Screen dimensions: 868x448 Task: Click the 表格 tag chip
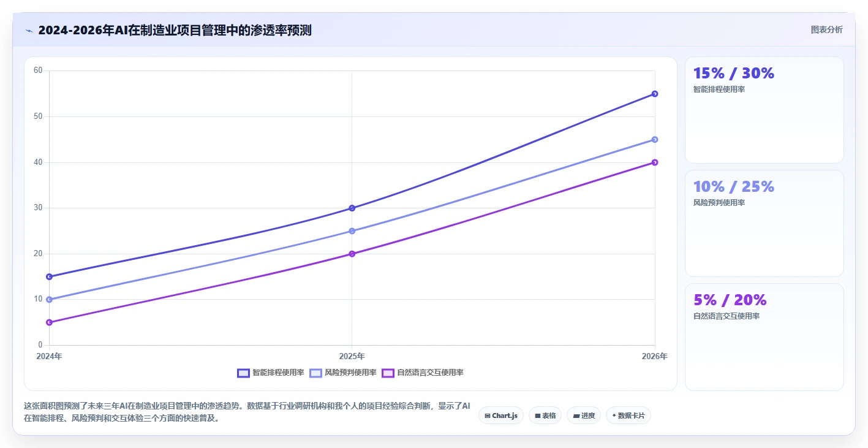tap(545, 416)
